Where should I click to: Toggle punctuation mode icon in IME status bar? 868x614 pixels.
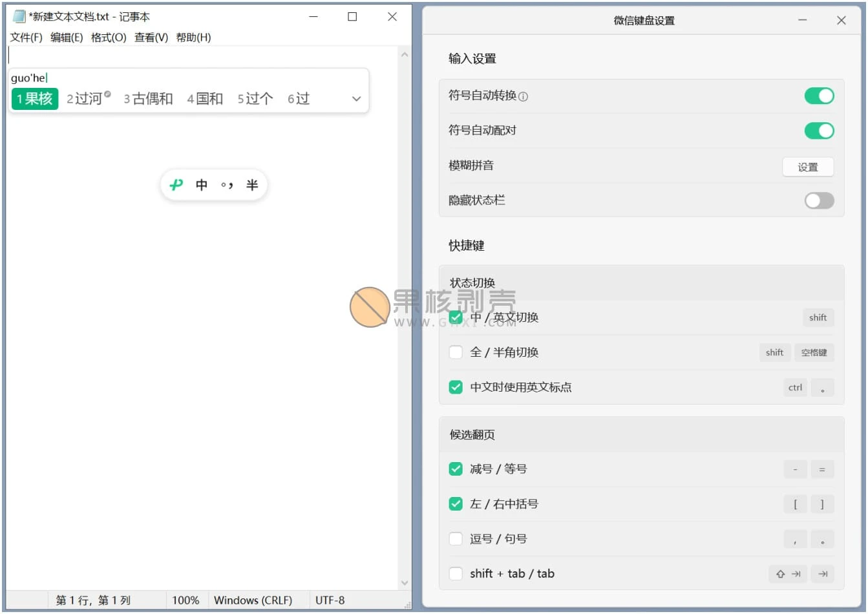(x=227, y=185)
